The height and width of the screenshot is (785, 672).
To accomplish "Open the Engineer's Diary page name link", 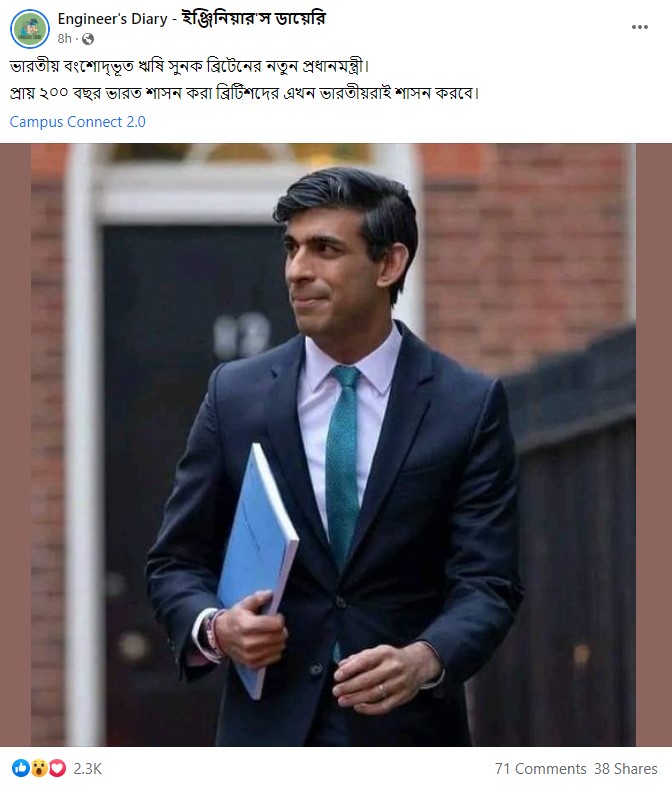I will (x=191, y=19).
